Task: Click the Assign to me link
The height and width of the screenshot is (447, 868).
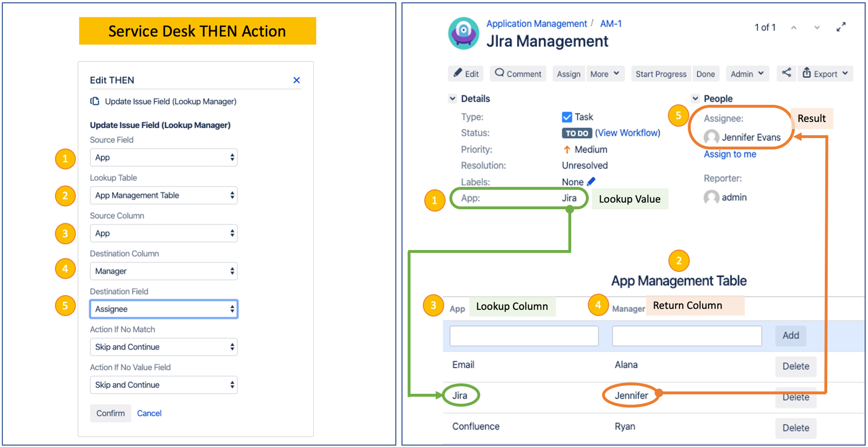Action: point(730,154)
